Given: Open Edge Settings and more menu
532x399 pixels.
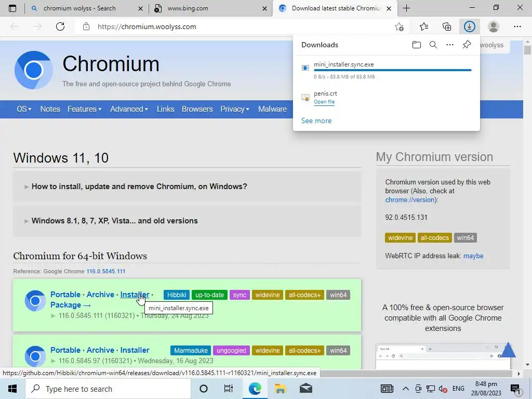Looking at the screenshot, I should [517, 26].
